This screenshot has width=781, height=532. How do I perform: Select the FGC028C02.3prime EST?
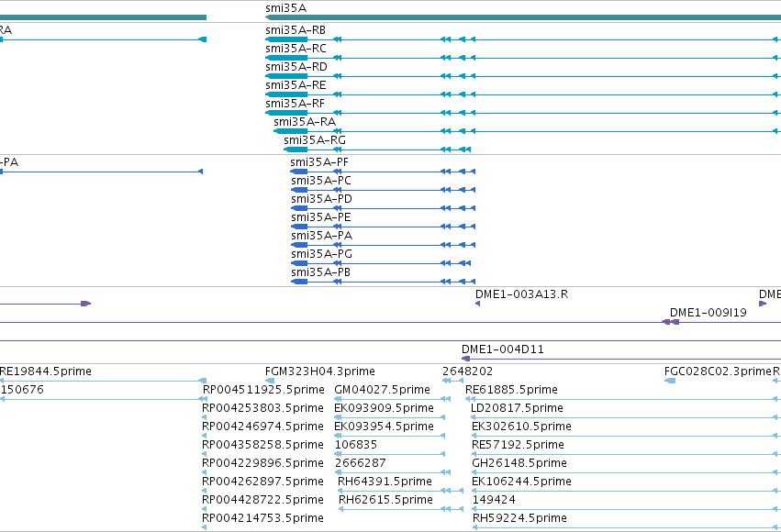(x=718, y=371)
